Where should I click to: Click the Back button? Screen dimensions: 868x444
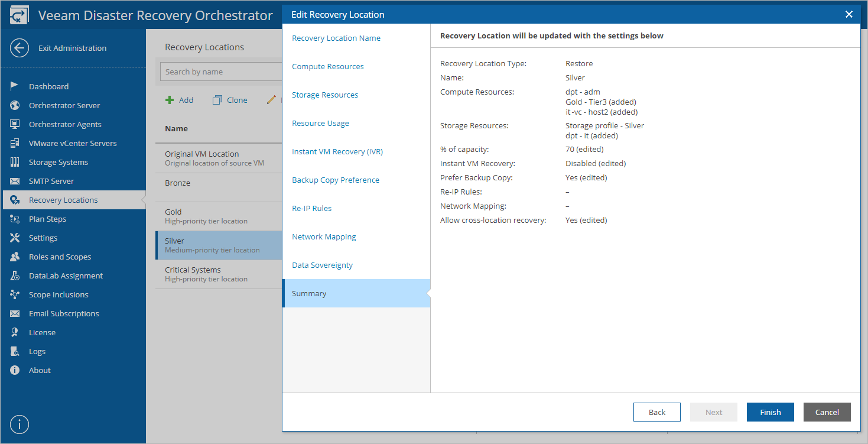click(x=657, y=412)
